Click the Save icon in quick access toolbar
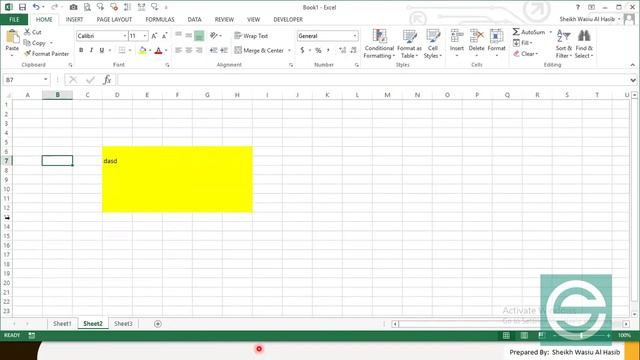This screenshot has width=640, height=360. 22,7
